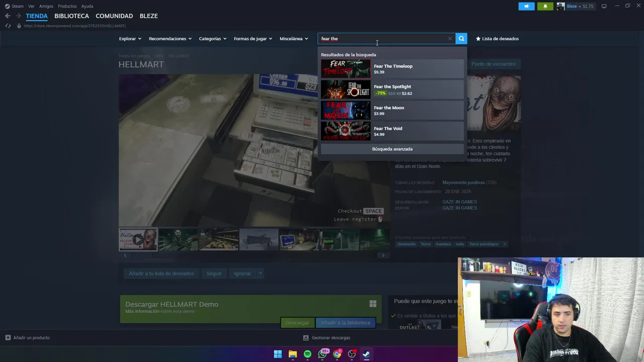
Task: Open the Ver menu
Action: point(31,6)
